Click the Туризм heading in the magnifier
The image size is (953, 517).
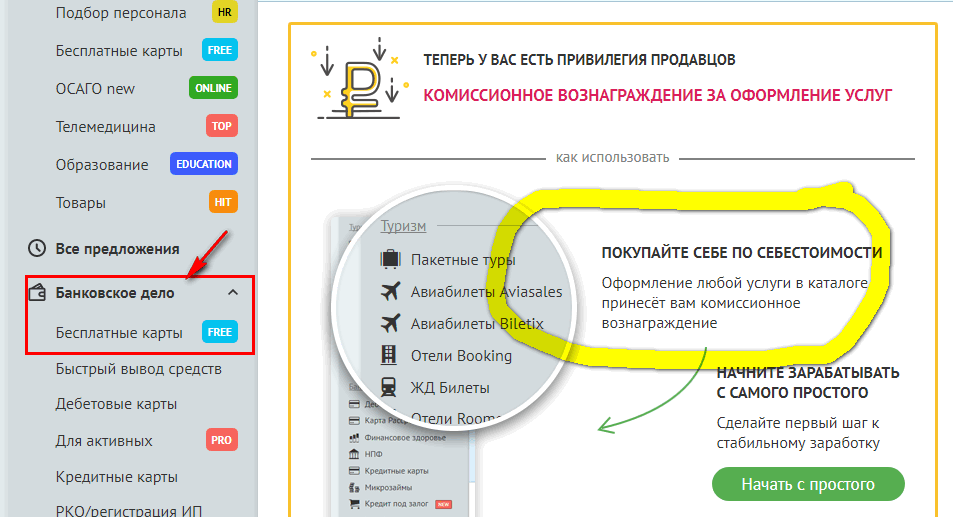pos(403,227)
